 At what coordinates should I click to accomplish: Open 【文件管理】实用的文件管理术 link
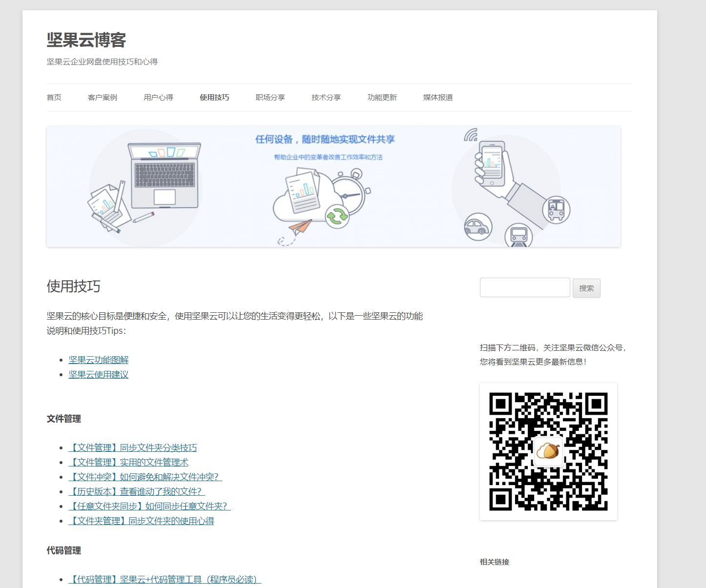(128, 462)
